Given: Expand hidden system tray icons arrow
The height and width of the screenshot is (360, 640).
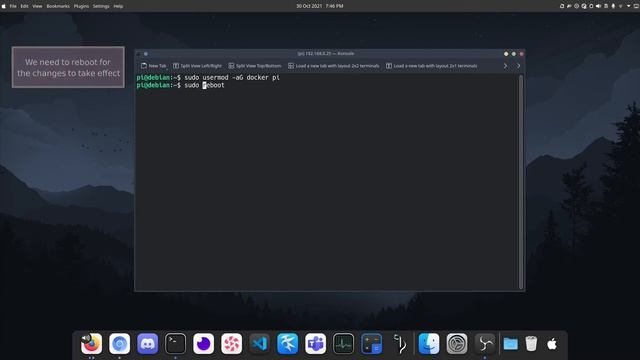Looking at the screenshot, I should (x=629, y=6).
